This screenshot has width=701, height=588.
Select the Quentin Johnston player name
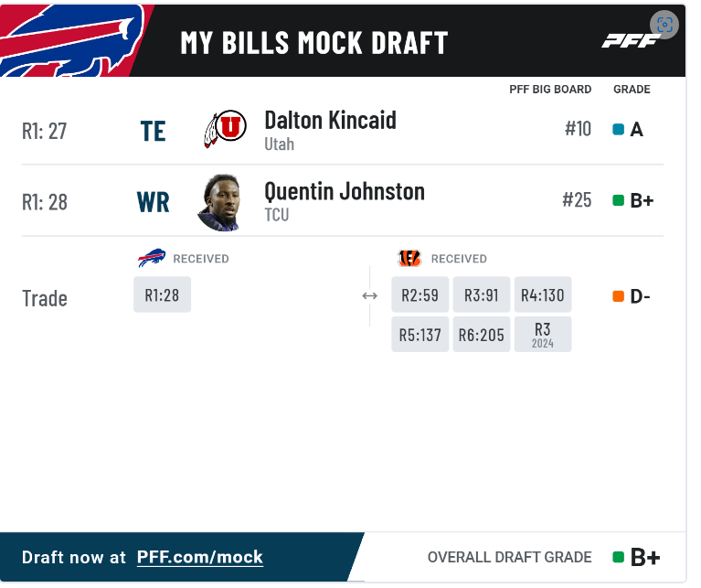[x=345, y=191]
